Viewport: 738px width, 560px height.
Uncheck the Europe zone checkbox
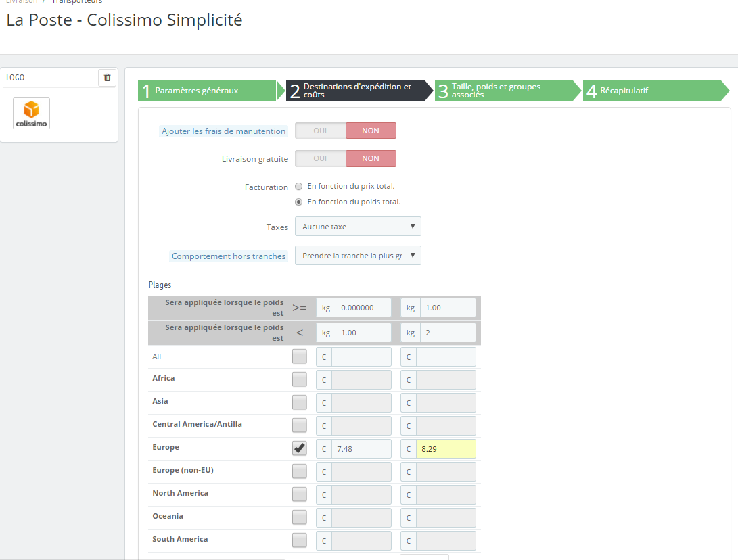pyautogui.click(x=300, y=448)
